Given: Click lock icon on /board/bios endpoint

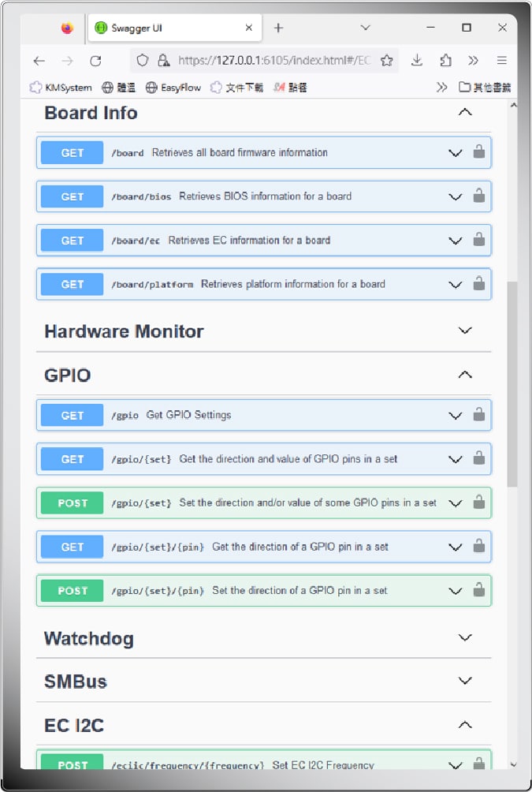Looking at the screenshot, I should (x=478, y=196).
